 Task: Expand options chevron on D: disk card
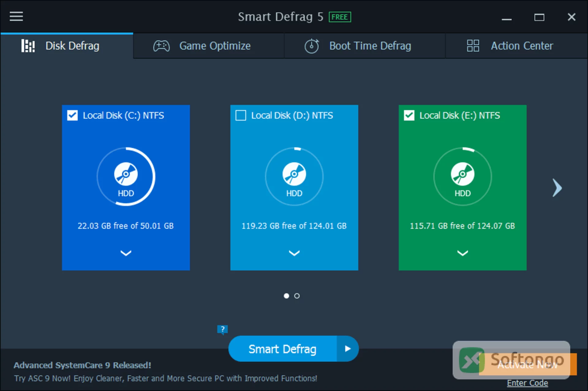point(294,253)
